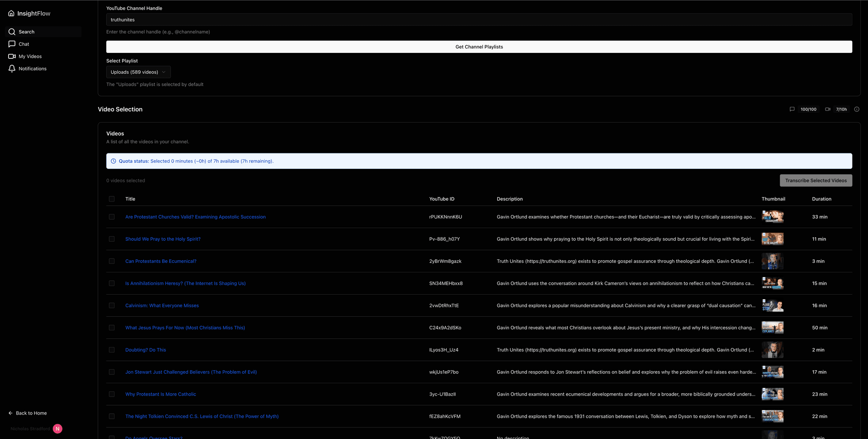Open the video Why Protestant Is More Catholic
This screenshot has height=439, width=868.
(160, 394)
